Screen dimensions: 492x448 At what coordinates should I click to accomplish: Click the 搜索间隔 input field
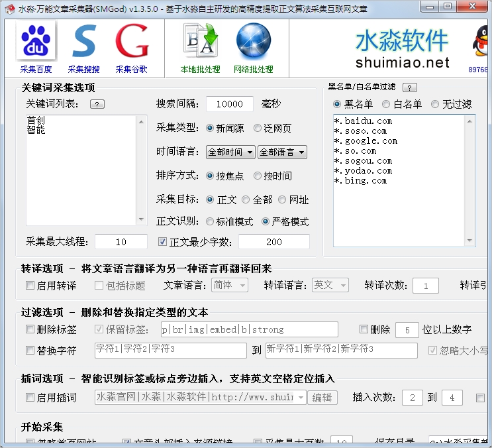[229, 104]
